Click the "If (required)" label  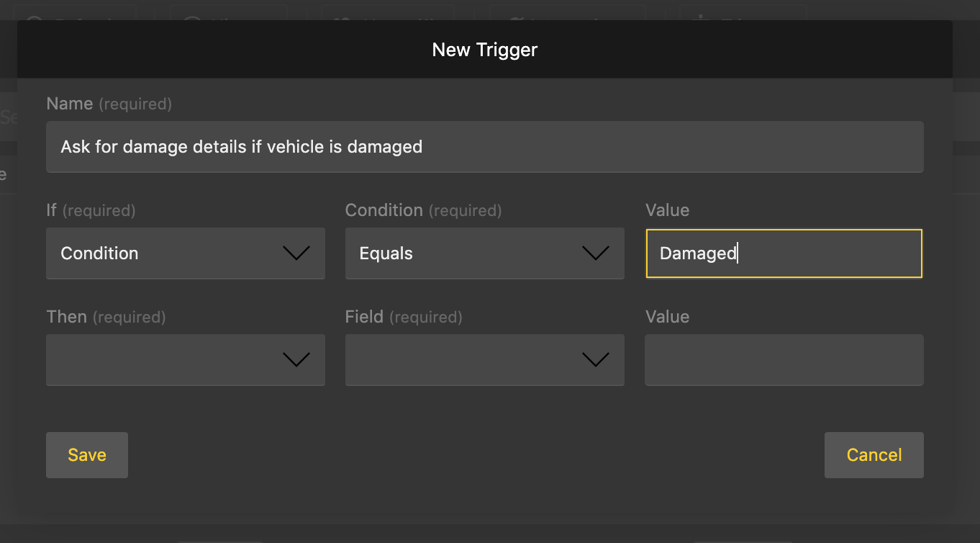point(91,210)
